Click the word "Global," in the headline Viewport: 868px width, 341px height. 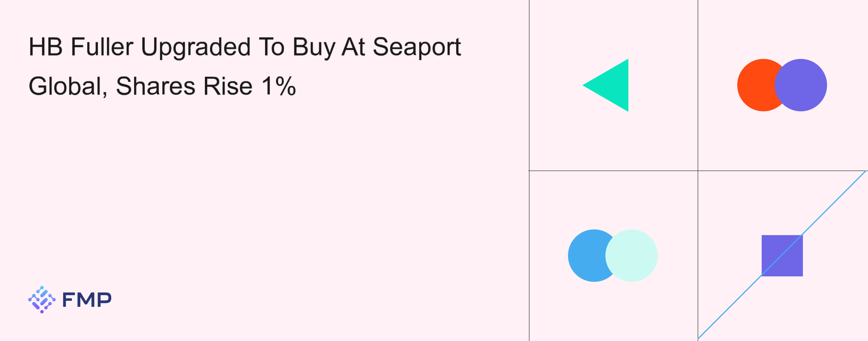[68, 86]
